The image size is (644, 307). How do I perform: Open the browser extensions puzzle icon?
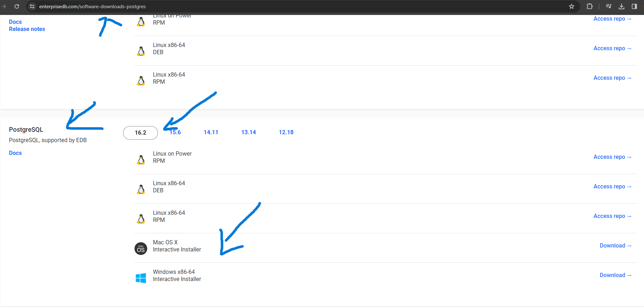(x=589, y=6)
